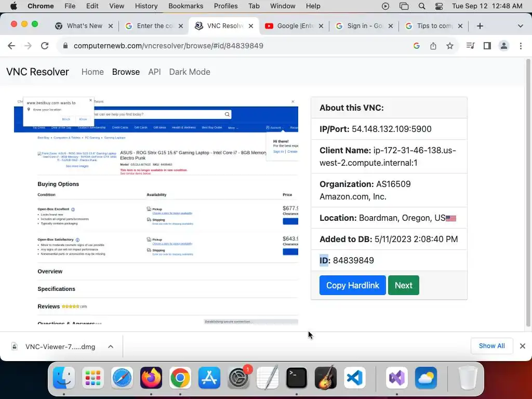Image resolution: width=532 pixels, height=399 pixels.
Task: Click Show All downloads button
Action: [x=491, y=345]
